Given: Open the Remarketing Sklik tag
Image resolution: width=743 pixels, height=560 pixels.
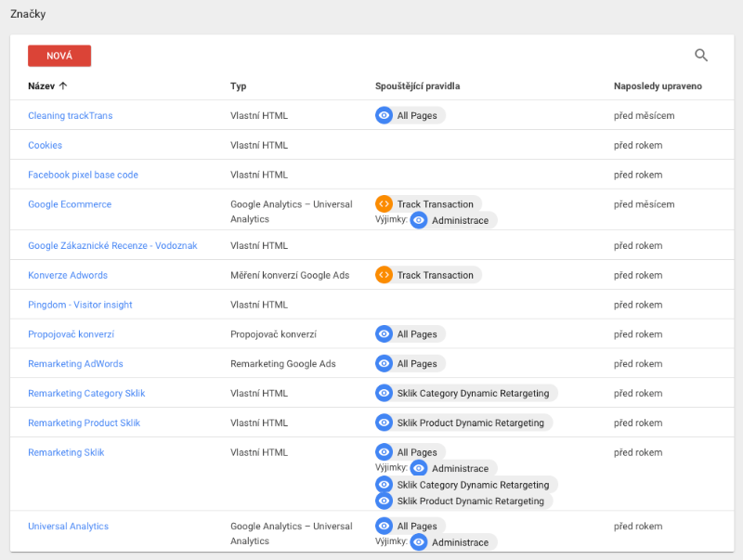Looking at the screenshot, I should click(x=66, y=452).
